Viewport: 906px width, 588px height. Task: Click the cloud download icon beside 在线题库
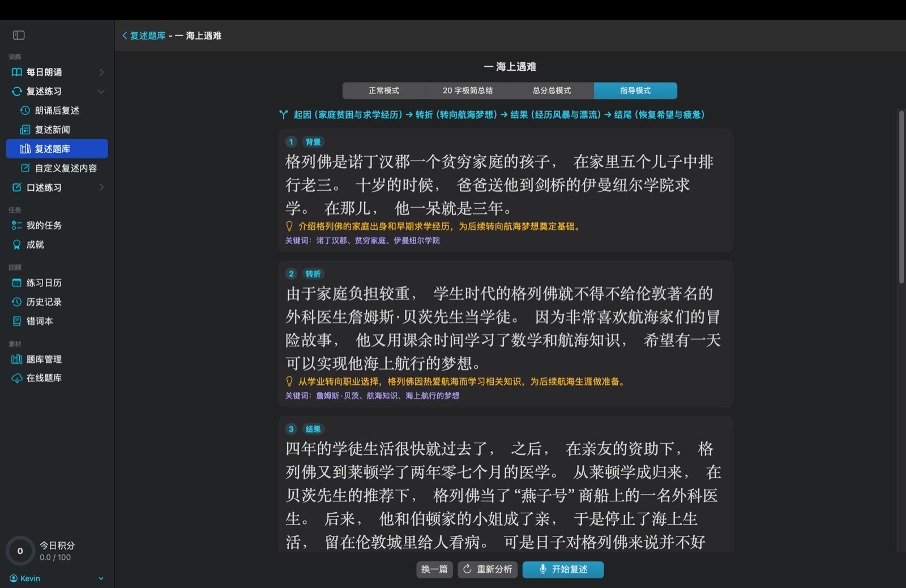(17, 378)
